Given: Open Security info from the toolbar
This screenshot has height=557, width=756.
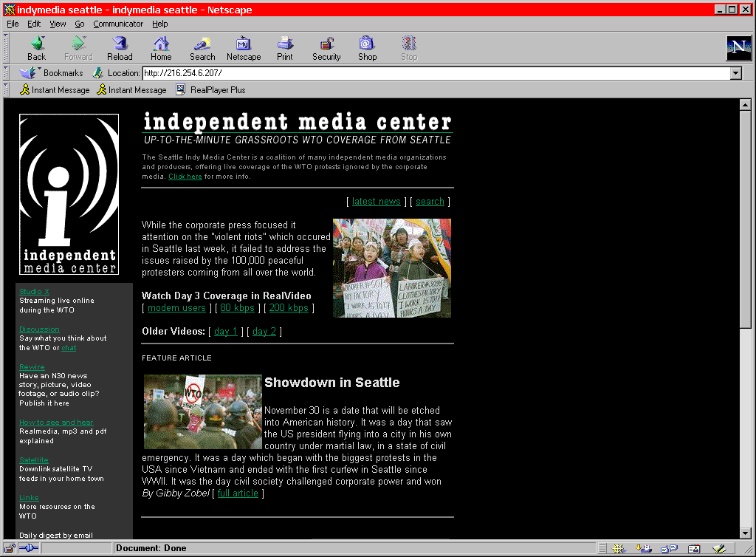Looking at the screenshot, I should point(326,48).
